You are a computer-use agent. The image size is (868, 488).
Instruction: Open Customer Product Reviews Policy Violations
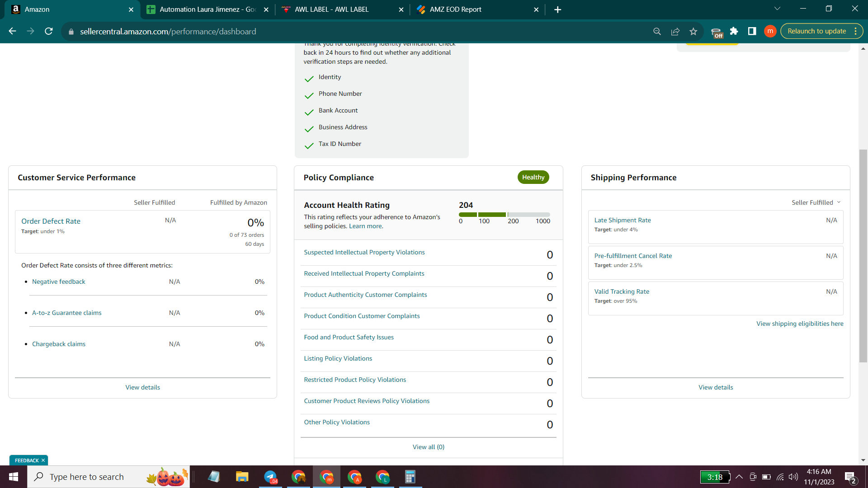pyautogui.click(x=367, y=401)
